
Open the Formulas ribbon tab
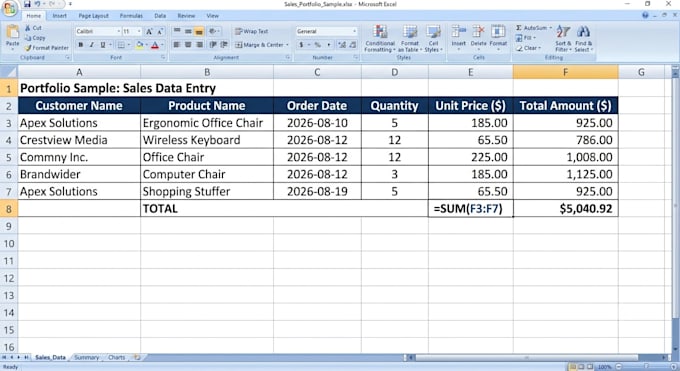point(131,16)
